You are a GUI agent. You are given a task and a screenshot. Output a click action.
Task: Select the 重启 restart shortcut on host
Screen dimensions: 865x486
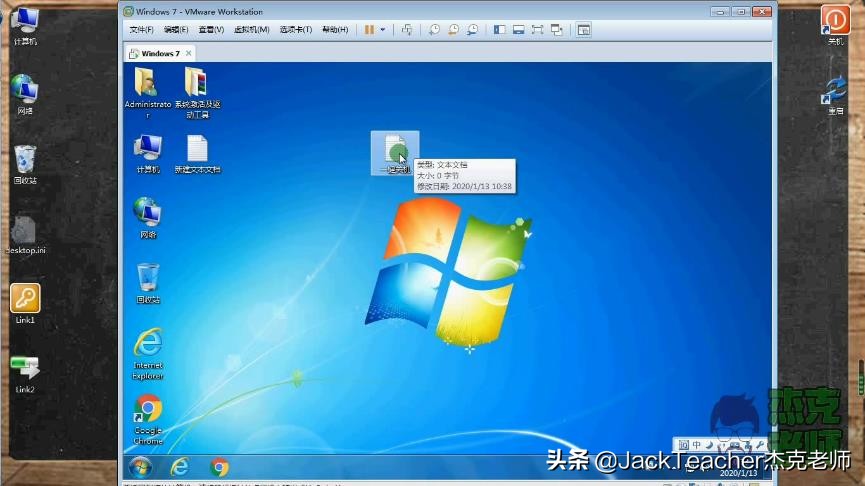(x=835, y=95)
